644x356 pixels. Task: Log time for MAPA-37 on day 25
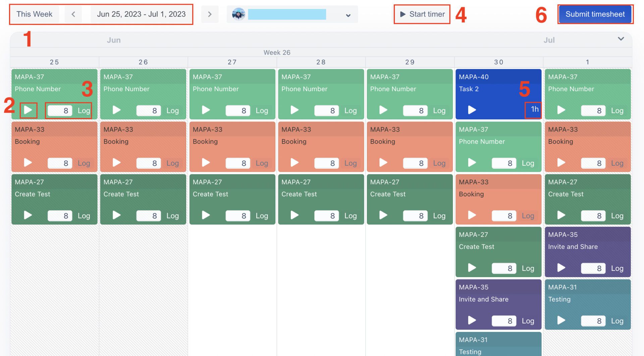(84, 110)
